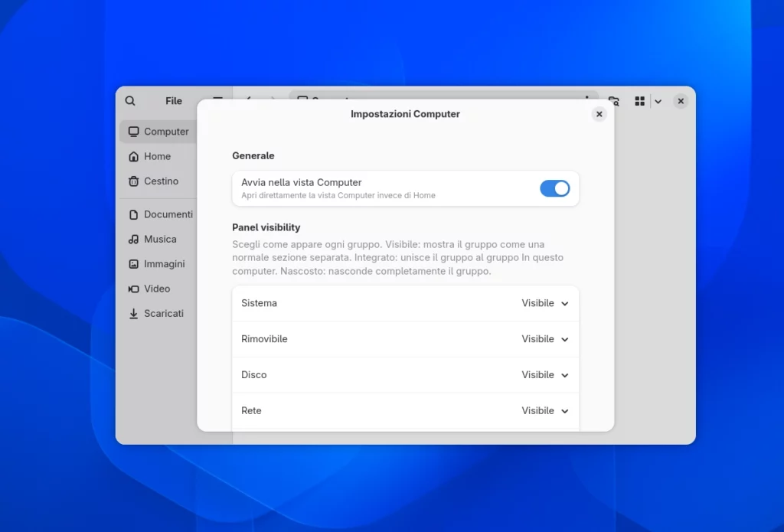Switch to grid view using the grid icon

point(639,101)
